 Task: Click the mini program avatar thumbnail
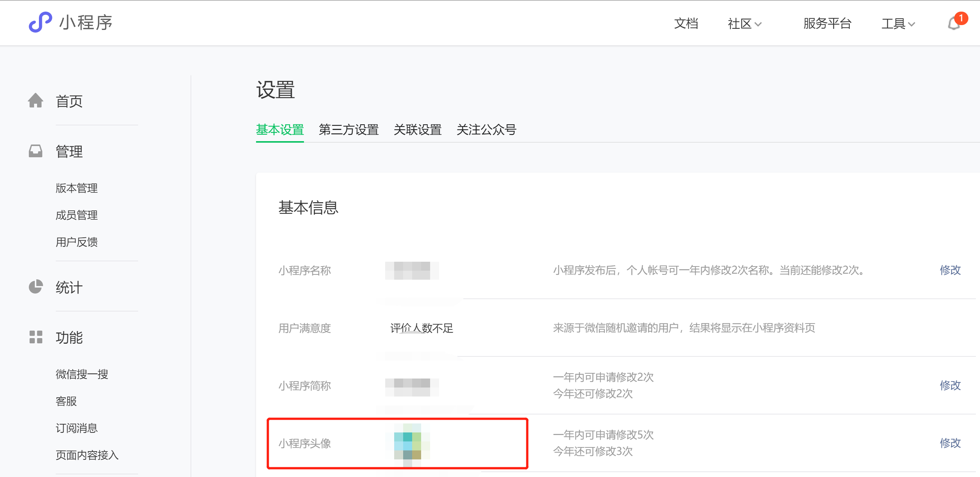click(407, 443)
